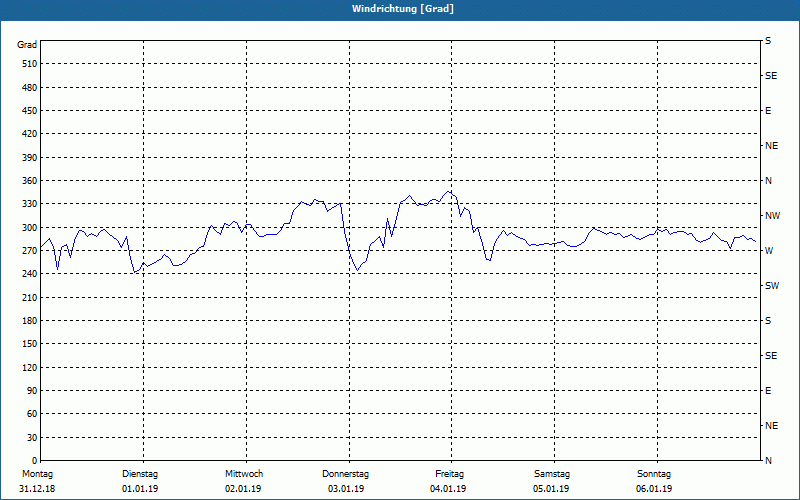Viewport: 800px width, 500px height.
Task: Click the 'Freitag' day label
Action: pyautogui.click(x=449, y=474)
